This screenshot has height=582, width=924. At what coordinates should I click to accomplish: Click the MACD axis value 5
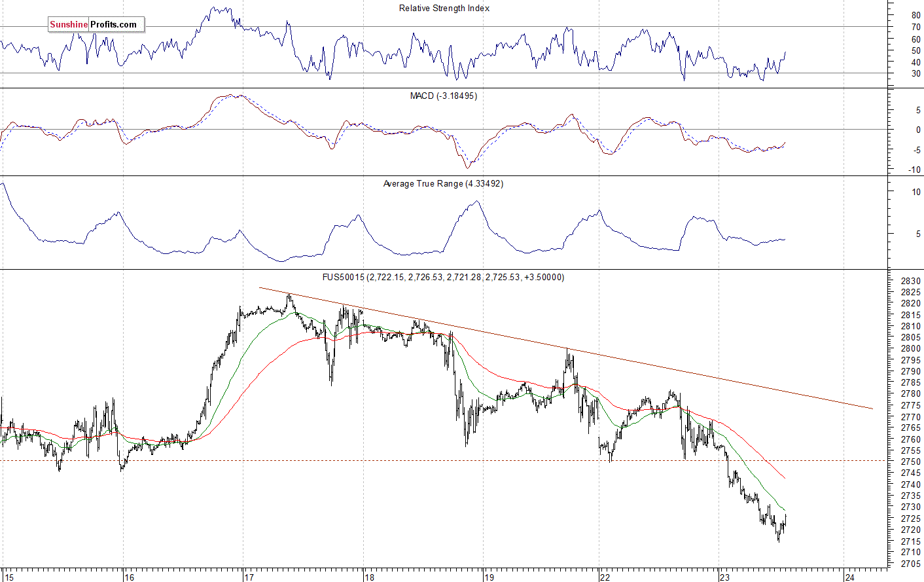[x=918, y=111]
